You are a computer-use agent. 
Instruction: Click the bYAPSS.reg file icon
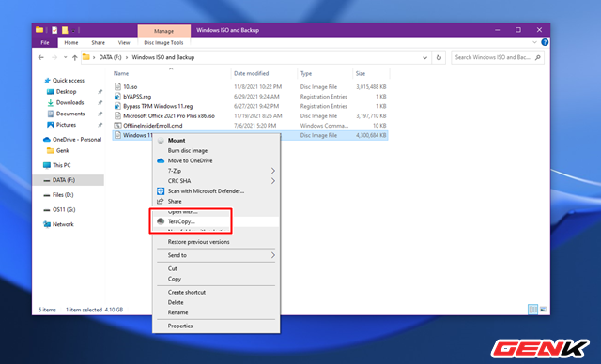point(117,97)
